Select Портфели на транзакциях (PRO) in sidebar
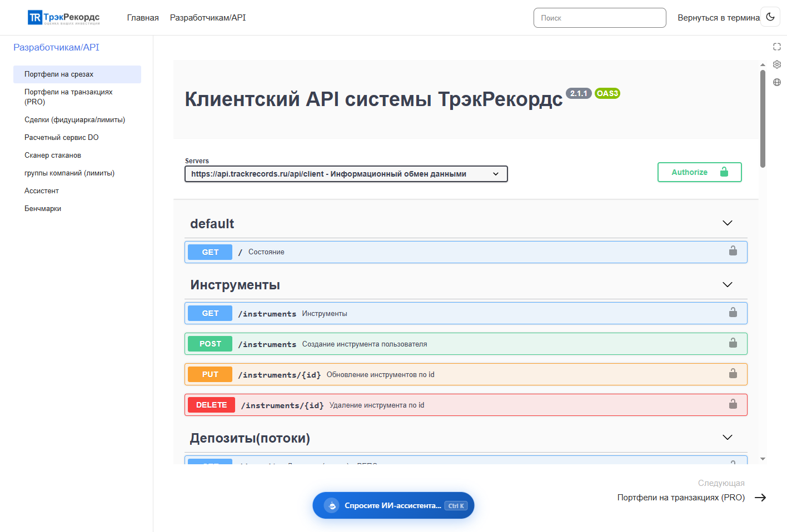 [x=77, y=97]
